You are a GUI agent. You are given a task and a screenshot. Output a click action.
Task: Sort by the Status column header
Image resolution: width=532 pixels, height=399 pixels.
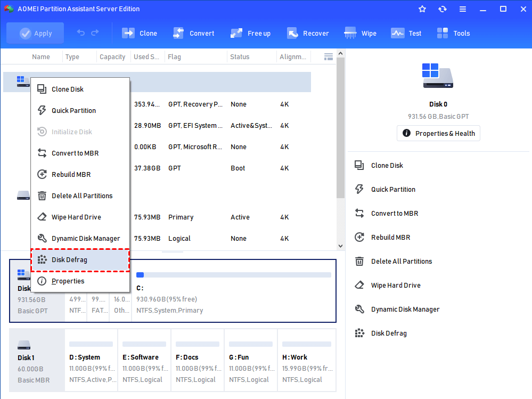coord(240,56)
